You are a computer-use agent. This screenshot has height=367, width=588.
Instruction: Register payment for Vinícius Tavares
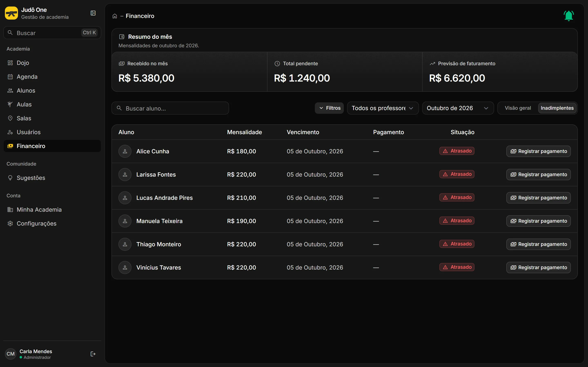[538, 268]
